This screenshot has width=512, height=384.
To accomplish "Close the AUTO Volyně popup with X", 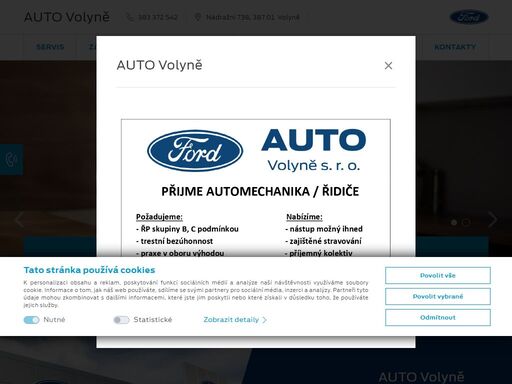I will coord(388,66).
